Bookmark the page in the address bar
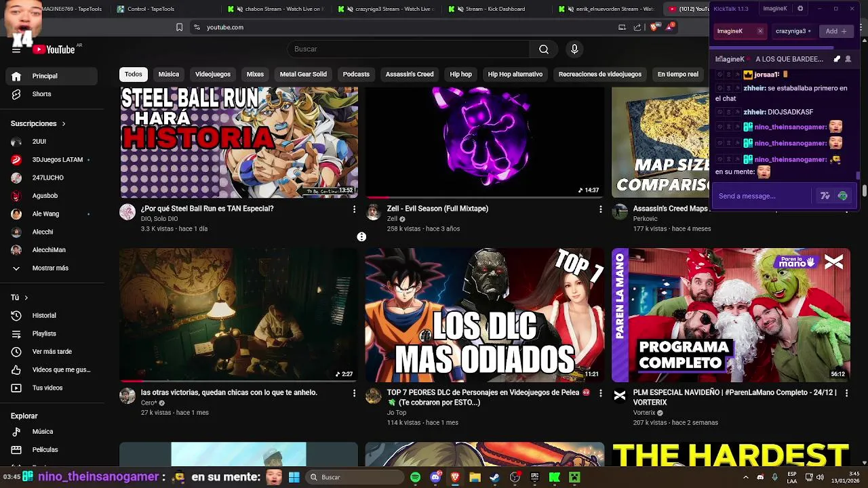868x488 pixels. [x=179, y=27]
